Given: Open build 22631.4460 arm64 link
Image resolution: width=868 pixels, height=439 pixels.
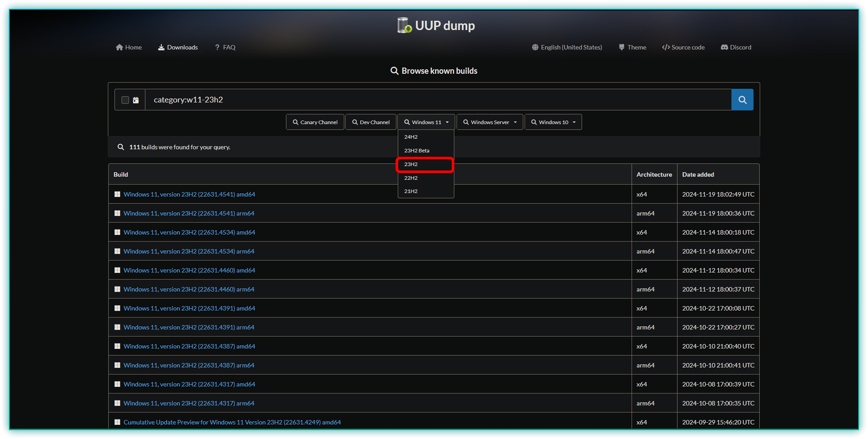Looking at the screenshot, I should click(189, 289).
